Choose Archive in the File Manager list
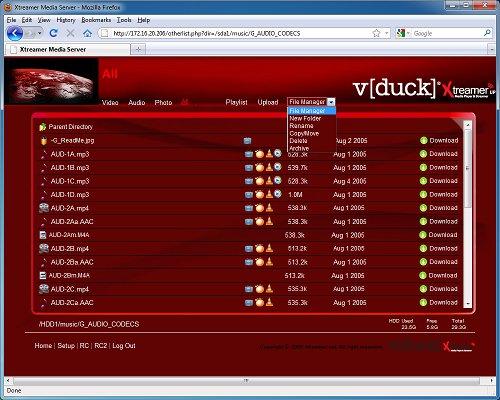Image resolution: width=500 pixels, height=400 pixels. pyautogui.click(x=299, y=148)
